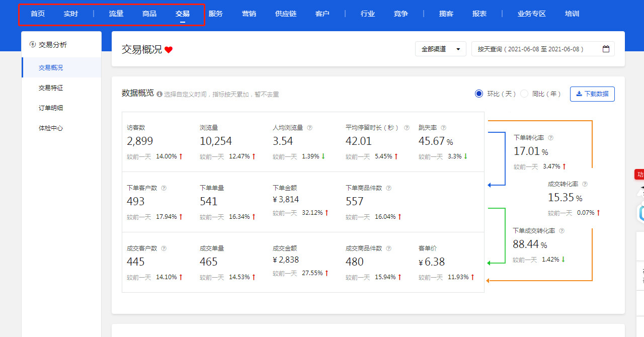The width and height of the screenshot is (644, 337).
Task: Open the 按天查询 date range picker
Action: click(543, 49)
